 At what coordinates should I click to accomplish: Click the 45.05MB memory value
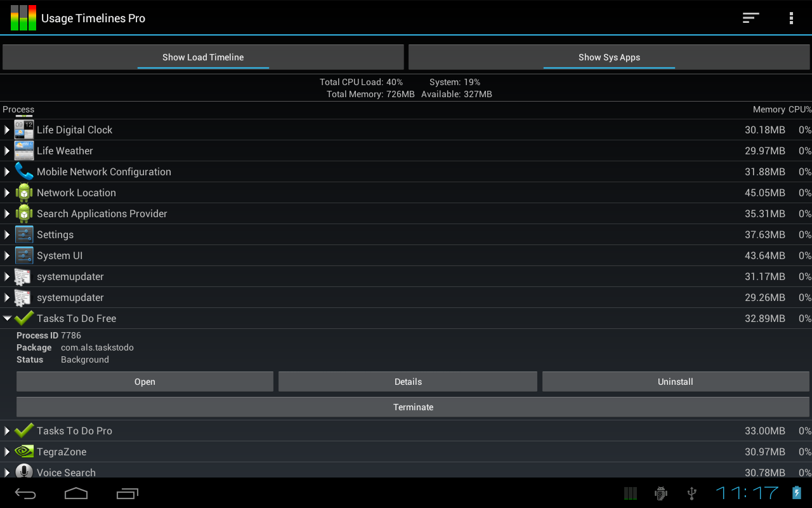(x=765, y=192)
